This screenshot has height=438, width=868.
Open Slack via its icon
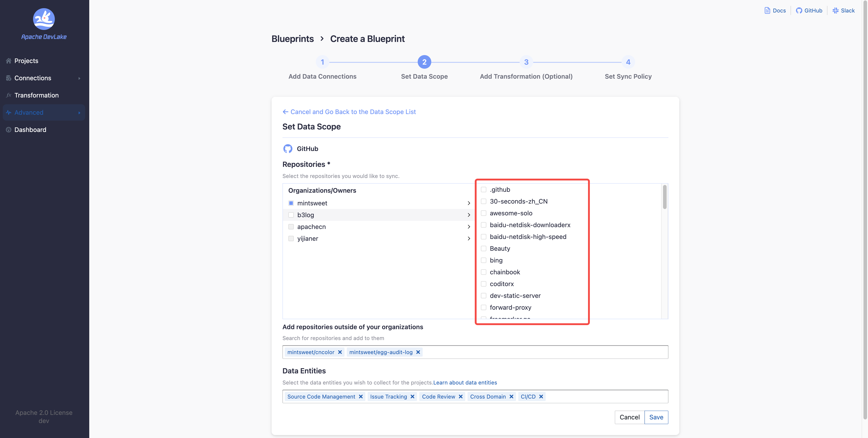pyautogui.click(x=835, y=10)
